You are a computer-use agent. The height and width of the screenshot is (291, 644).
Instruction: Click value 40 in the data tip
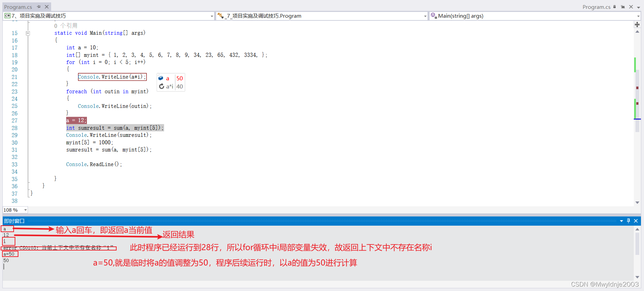click(x=180, y=86)
